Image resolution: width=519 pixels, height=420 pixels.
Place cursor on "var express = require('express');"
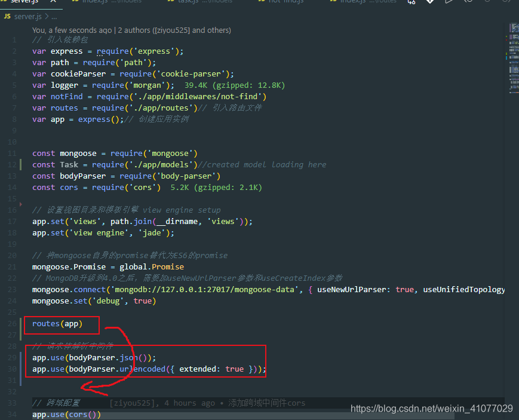[x=108, y=51]
